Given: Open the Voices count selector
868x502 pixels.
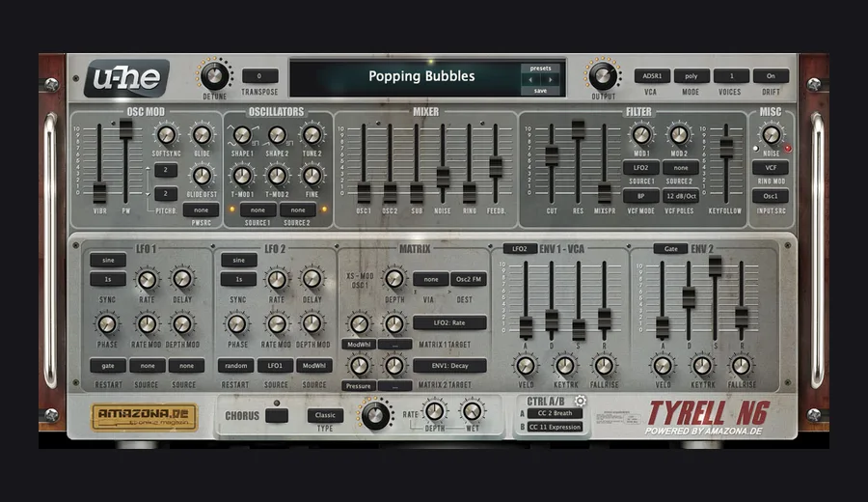Looking at the screenshot, I should [731, 76].
